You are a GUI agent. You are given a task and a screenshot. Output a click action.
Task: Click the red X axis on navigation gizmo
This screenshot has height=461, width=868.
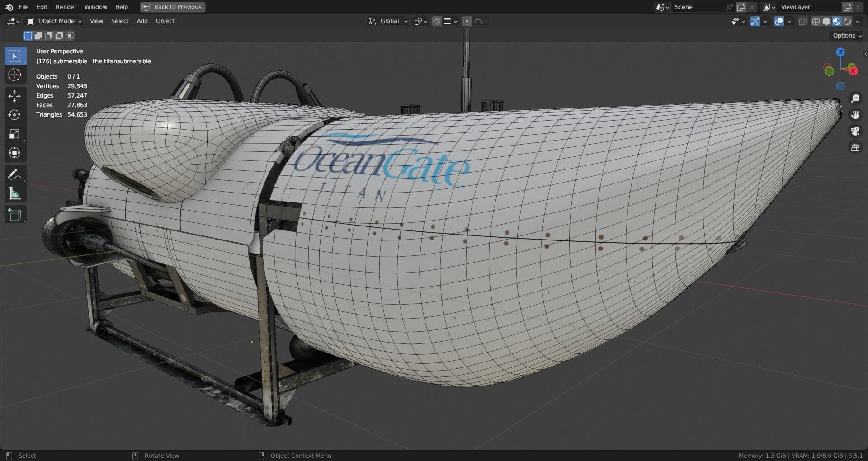click(853, 71)
